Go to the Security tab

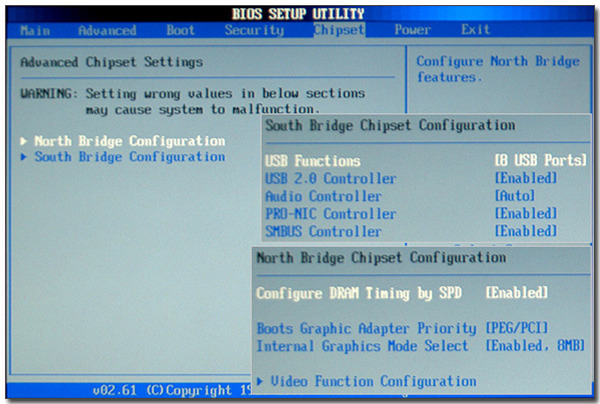tap(254, 30)
